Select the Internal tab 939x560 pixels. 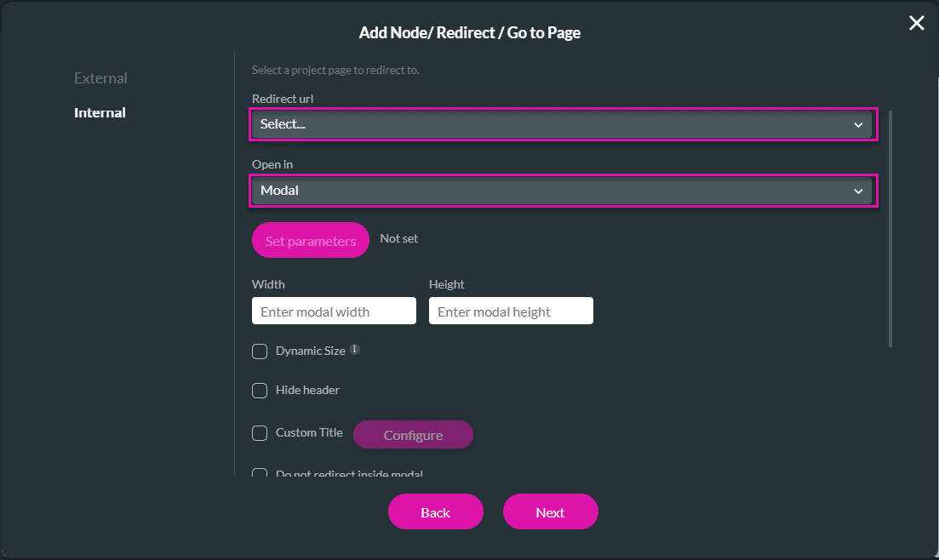(x=100, y=112)
